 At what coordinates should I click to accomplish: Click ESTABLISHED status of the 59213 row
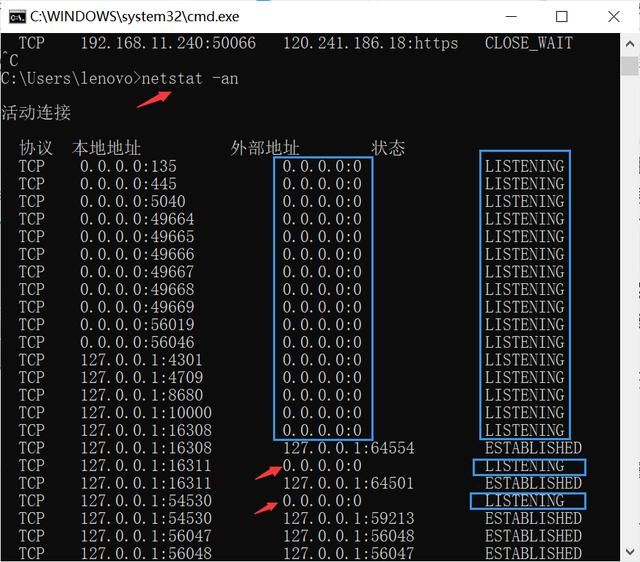pos(533,518)
